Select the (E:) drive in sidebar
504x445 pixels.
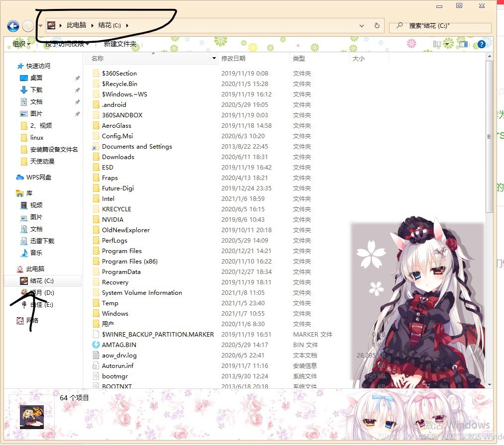(41, 305)
